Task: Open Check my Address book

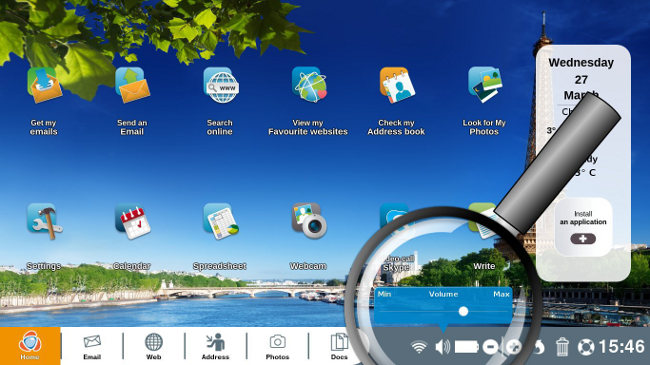Action: [397, 85]
